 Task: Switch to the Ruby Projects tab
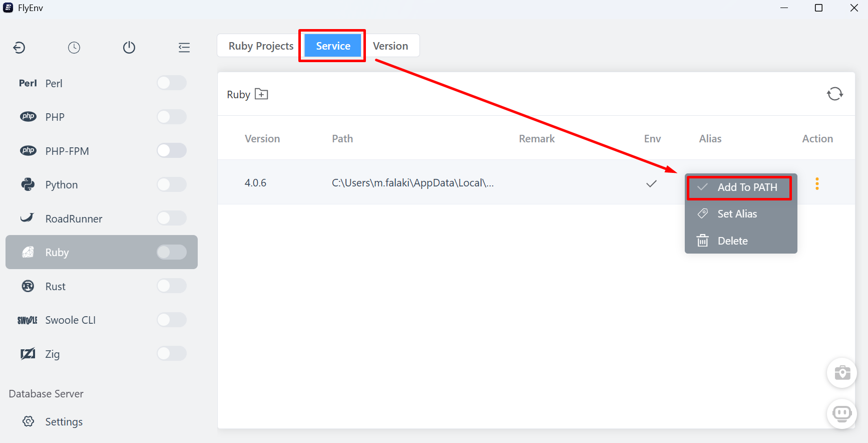[x=261, y=46]
